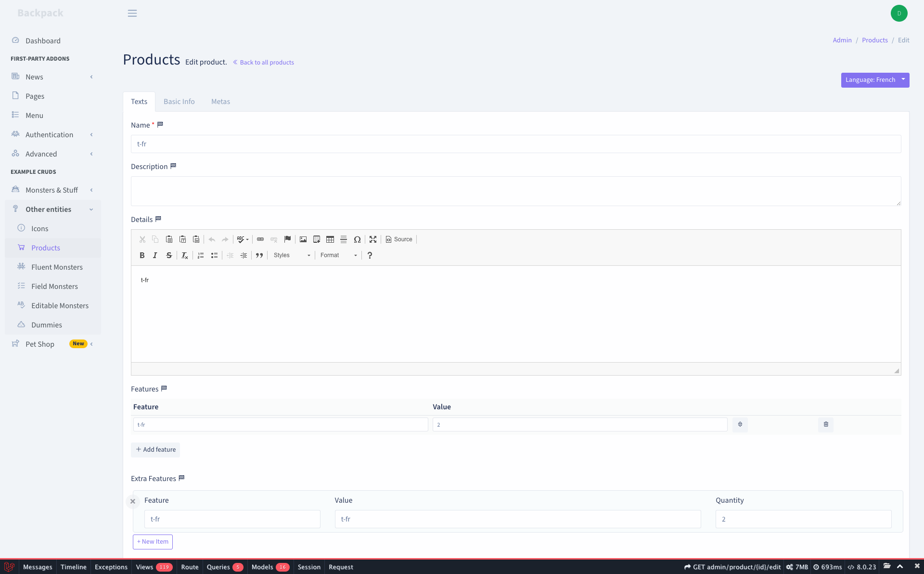Viewport: 924px width, 574px height.
Task: Switch to the Metas tab
Action: [220, 101]
